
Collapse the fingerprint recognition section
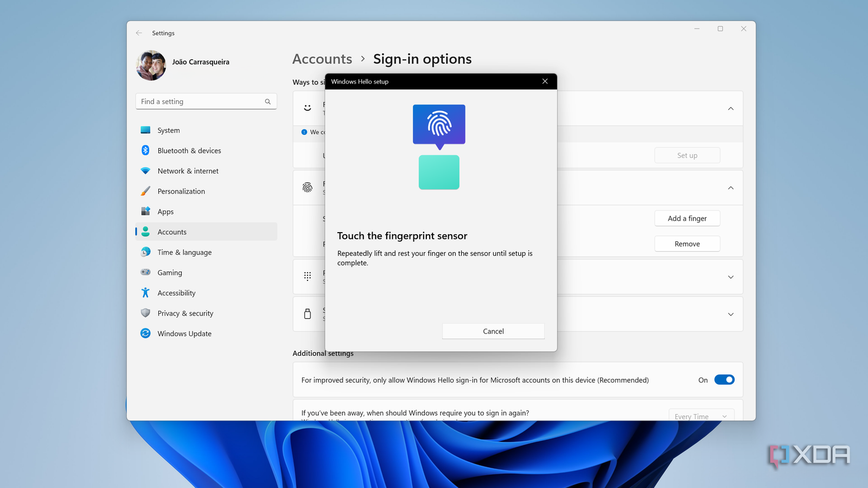click(x=731, y=188)
